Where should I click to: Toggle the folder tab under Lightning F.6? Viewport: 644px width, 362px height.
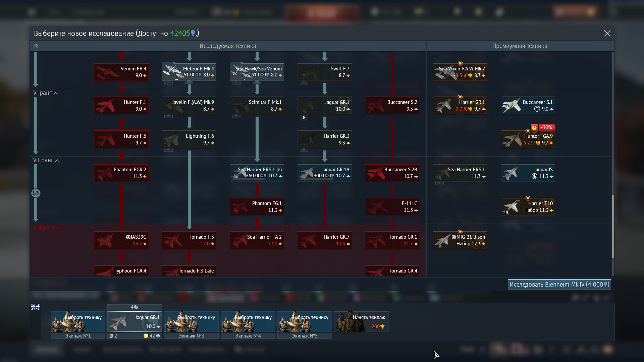tap(168, 149)
